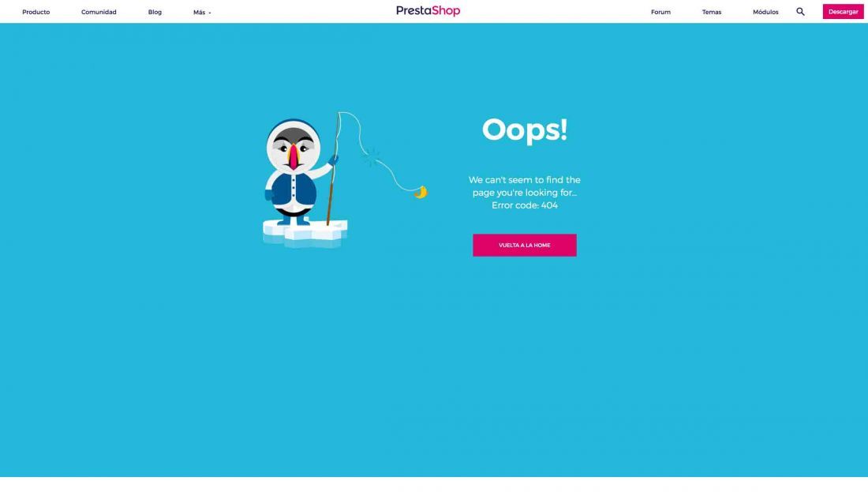
Task: Click the Vuelta a la Home button
Action: tap(525, 245)
